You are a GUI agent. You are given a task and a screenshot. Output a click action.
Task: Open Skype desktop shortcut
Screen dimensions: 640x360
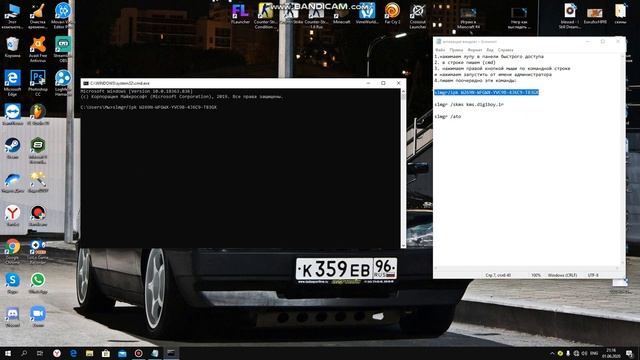pos(12,283)
